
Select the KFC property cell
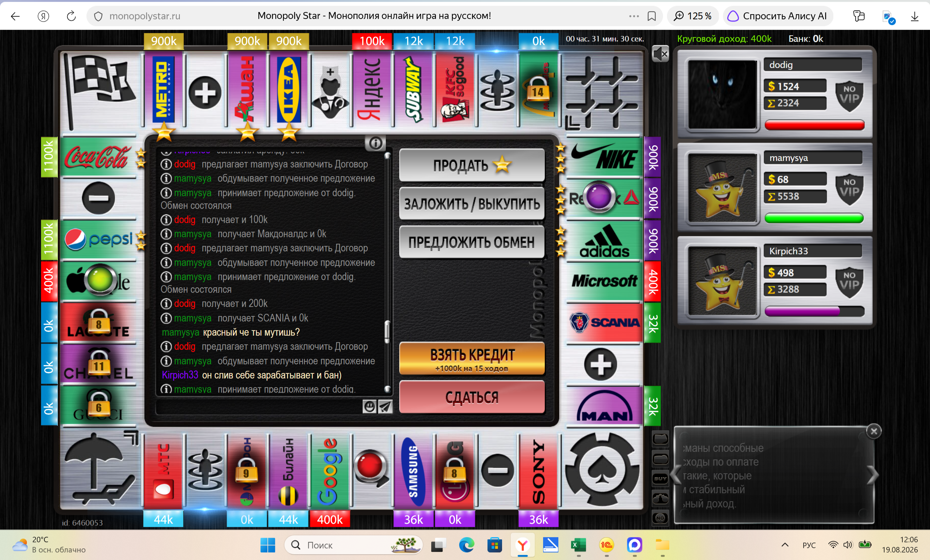[x=455, y=89]
